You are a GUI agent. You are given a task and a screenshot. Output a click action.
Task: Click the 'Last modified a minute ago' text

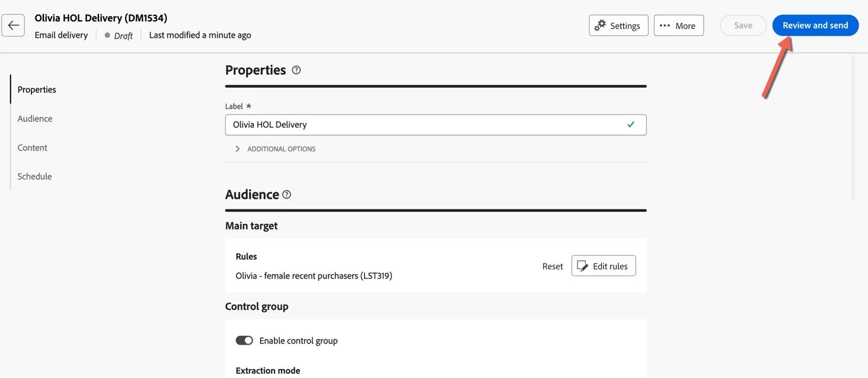200,35
